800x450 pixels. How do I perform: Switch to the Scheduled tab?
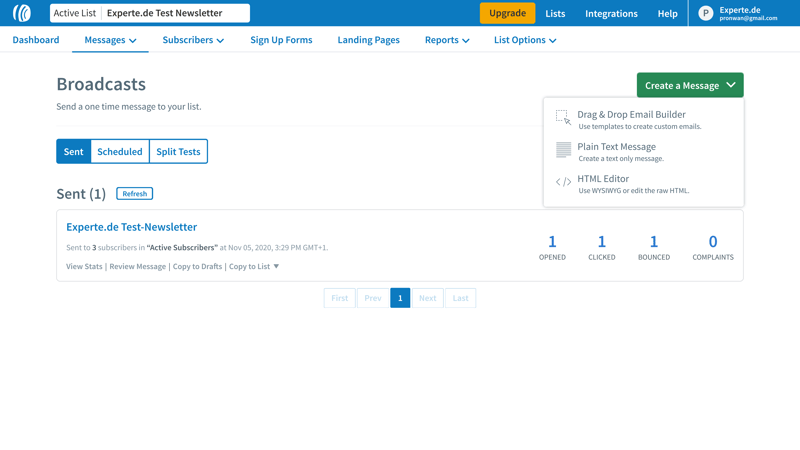[120, 152]
